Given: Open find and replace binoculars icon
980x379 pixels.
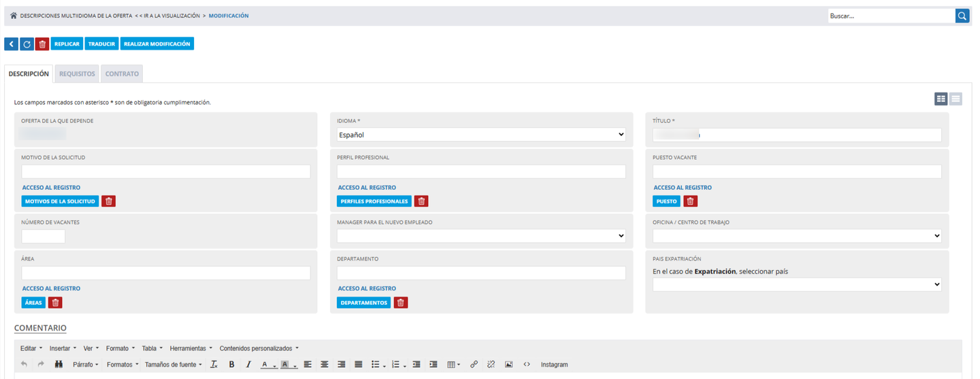Looking at the screenshot, I should click(x=59, y=365).
